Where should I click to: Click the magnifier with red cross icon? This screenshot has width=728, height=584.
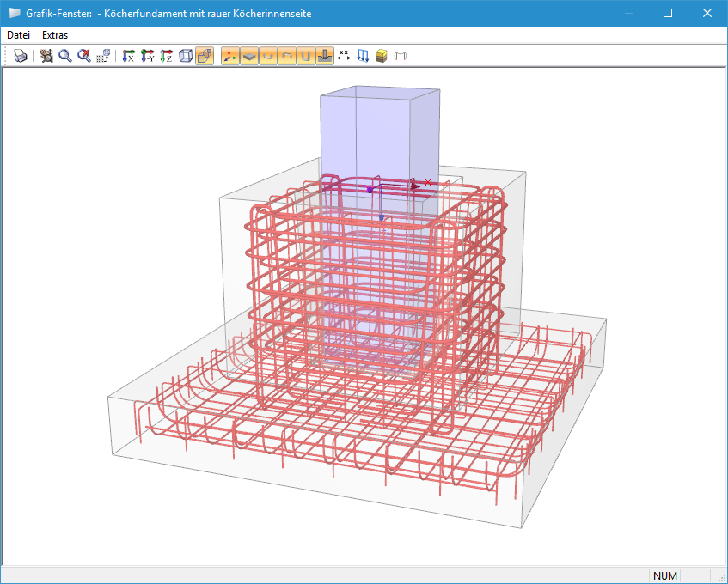coord(84,56)
